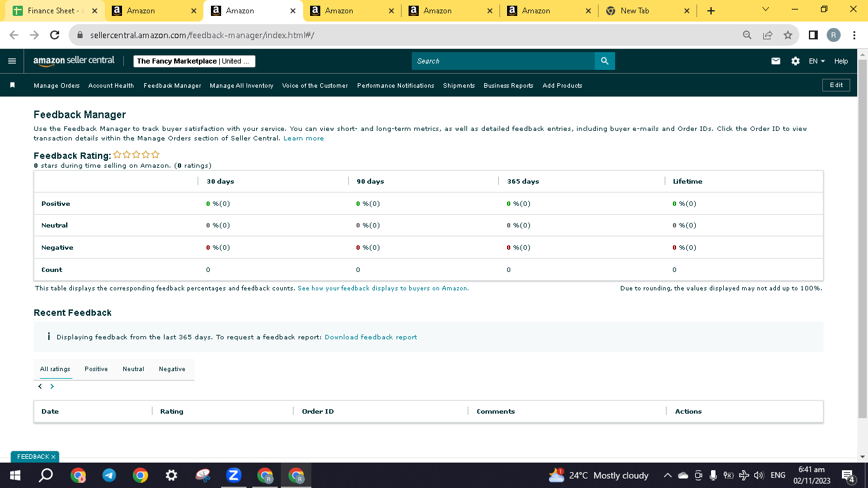Open Account Health in the nav bar
This screenshot has height=488, width=868.
pyautogui.click(x=111, y=86)
